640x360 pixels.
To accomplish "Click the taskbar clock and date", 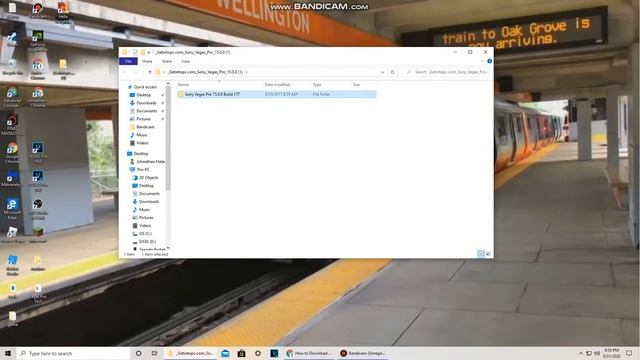I will (611, 353).
